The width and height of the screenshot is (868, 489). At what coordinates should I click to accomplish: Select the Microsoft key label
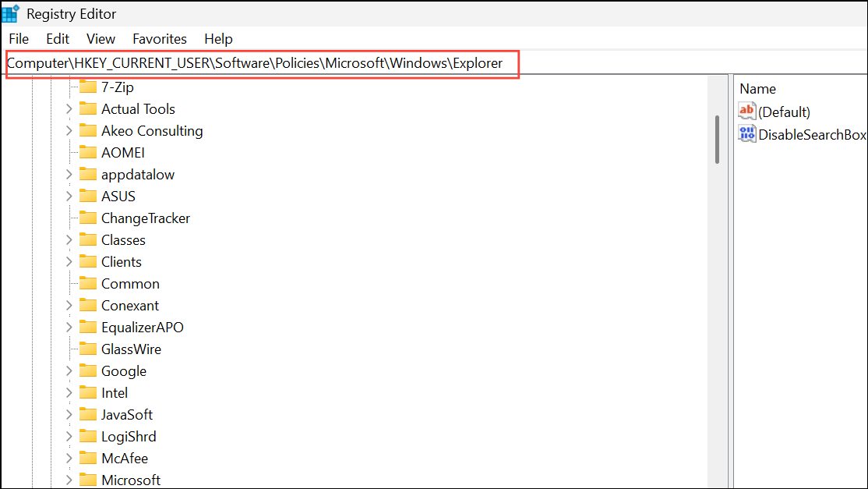131,480
